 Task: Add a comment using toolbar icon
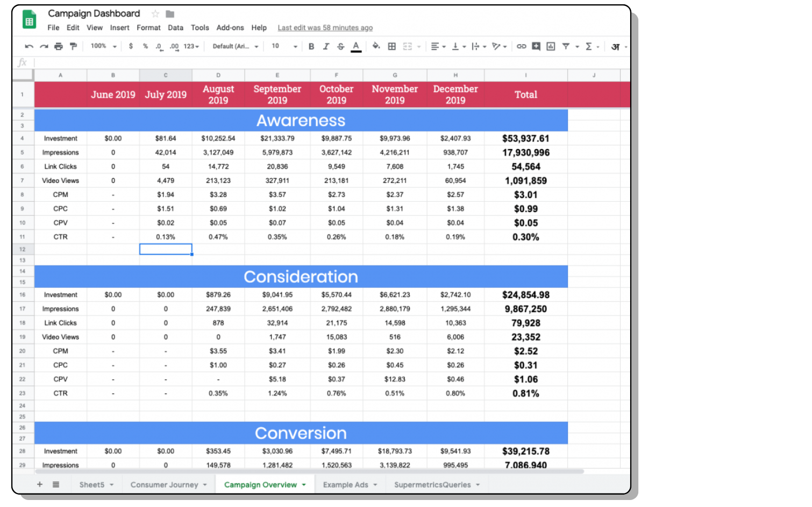click(x=536, y=47)
